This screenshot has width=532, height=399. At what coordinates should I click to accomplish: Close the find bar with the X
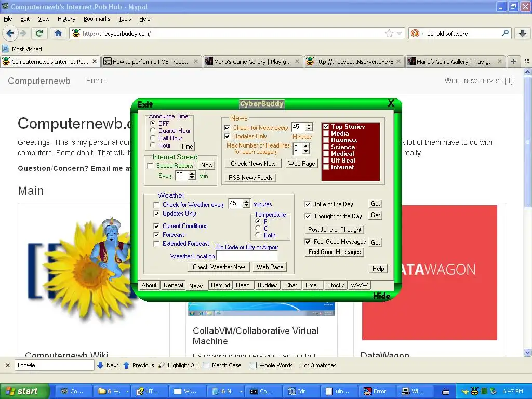click(x=7, y=365)
